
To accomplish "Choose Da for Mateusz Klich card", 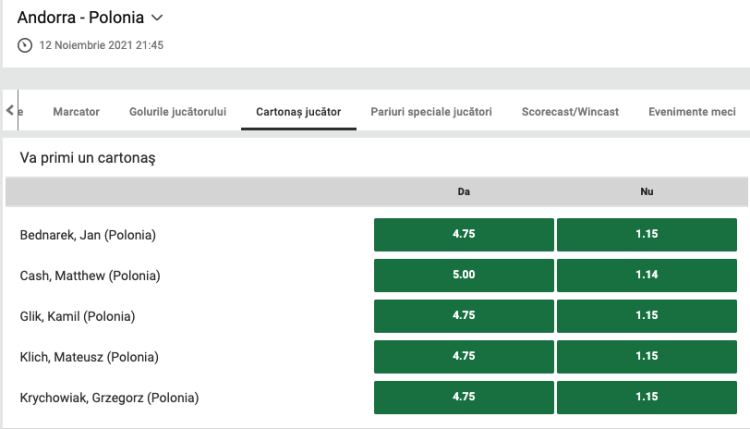I will tap(463, 356).
